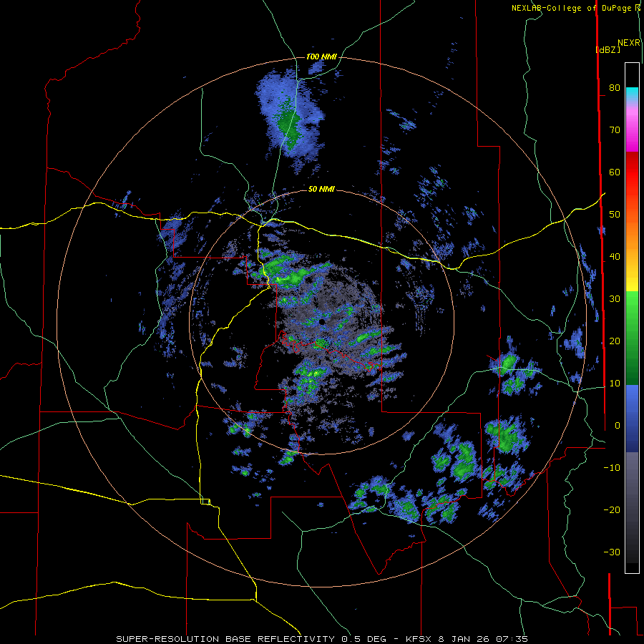Click the 50 NMI range ring label
Viewport: 644px width, 644px height.
coord(321,189)
